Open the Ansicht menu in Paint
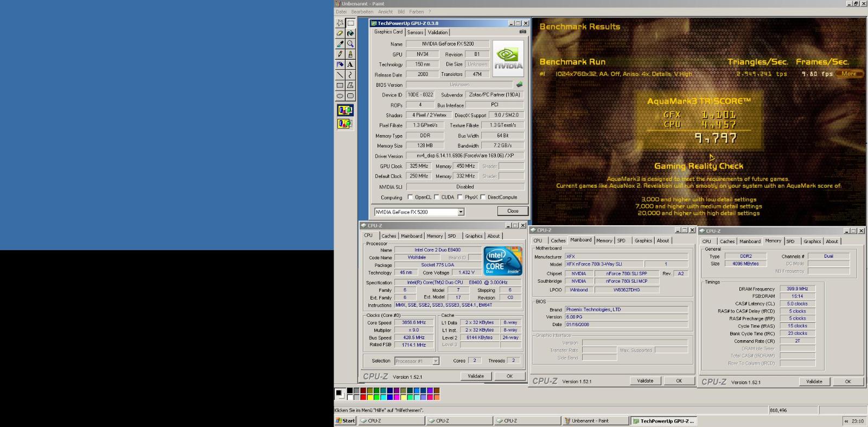Image resolution: width=868 pixels, height=427 pixels. tap(385, 11)
